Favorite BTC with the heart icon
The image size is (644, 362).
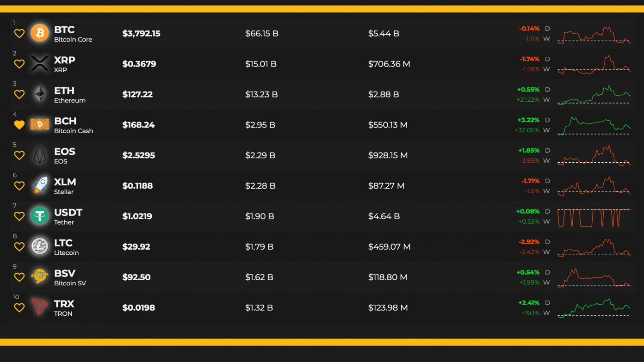tap(19, 34)
